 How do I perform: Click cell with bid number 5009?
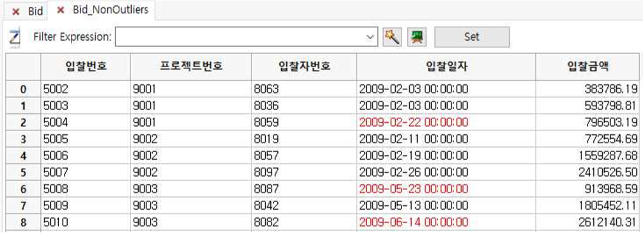coord(85,206)
